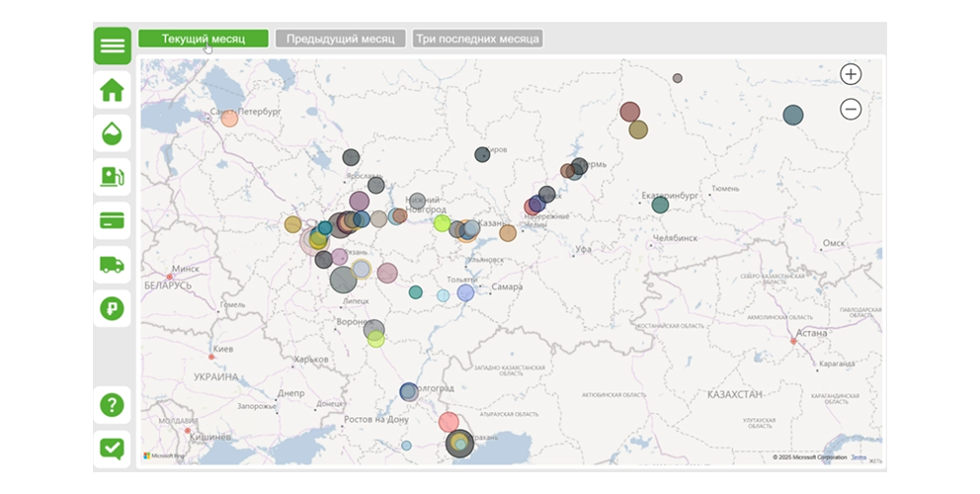Zoom in on the map
Screen dimensions: 980x494
pos(851,74)
